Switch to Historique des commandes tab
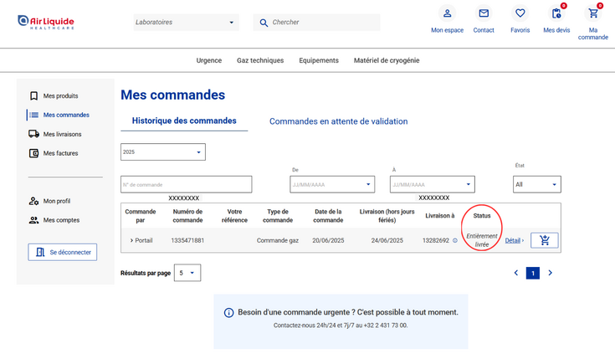 pyautogui.click(x=184, y=120)
